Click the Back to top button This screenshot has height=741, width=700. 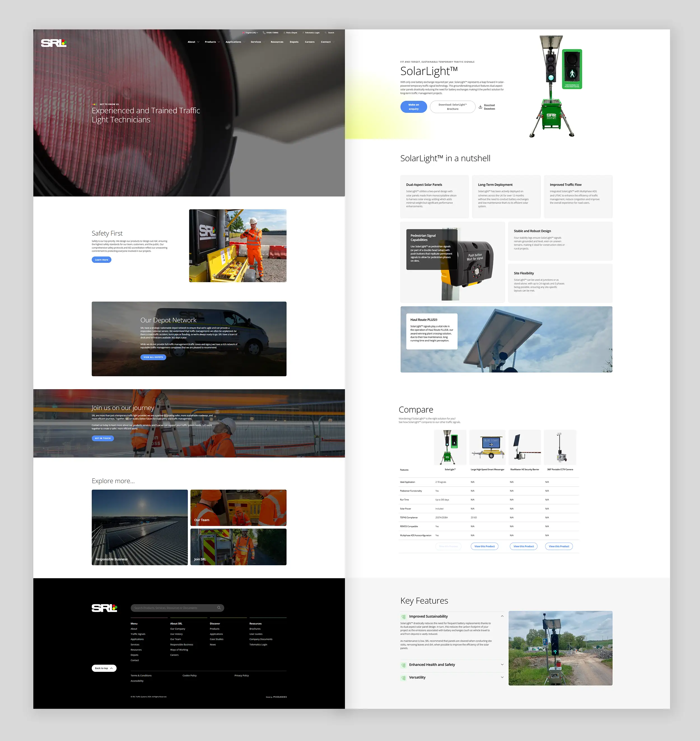(104, 668)
